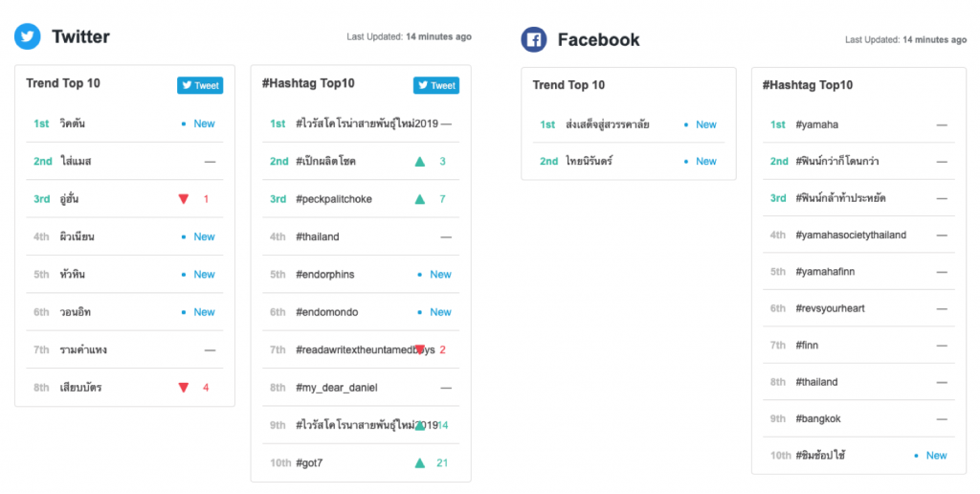The height and width of the screenshot is (494, 980).
Task: Open the #revsyourheart hashtag
Action: point(831,308)
